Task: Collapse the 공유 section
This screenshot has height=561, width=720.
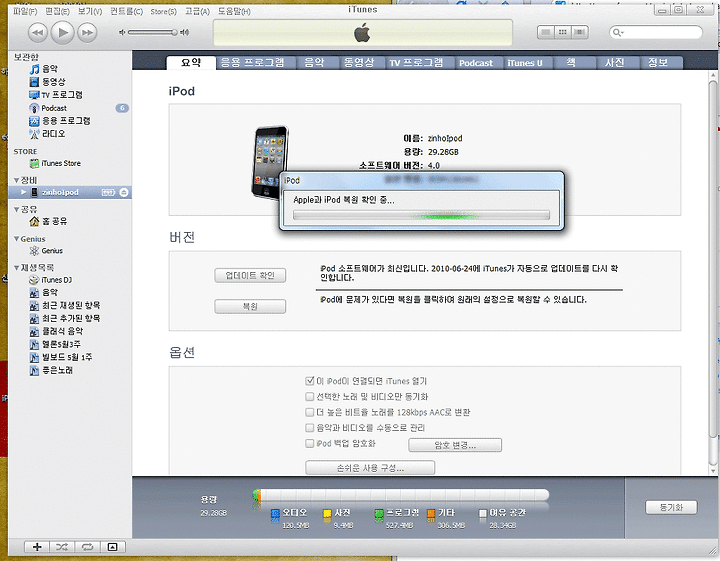Action: coord(17,209)
